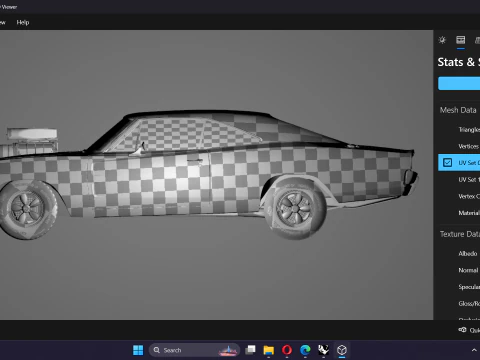The height and width of the screenshot is (360, 480).
Task: Select the Triangles mesh data option
Action: point(469,130)
